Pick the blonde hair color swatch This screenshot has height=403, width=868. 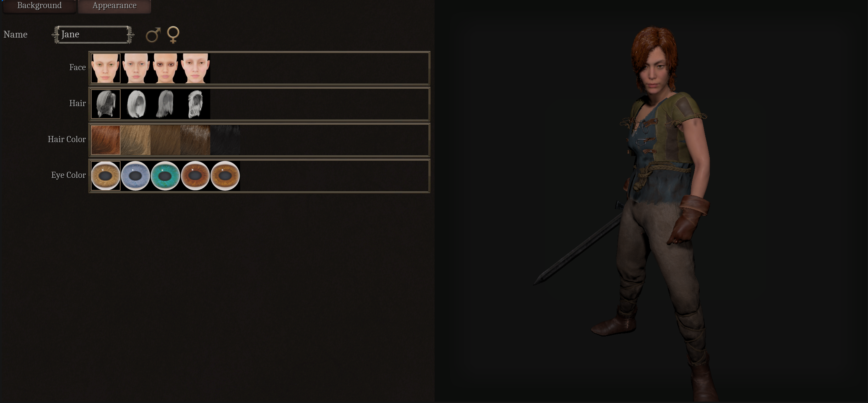coord(135,140)
